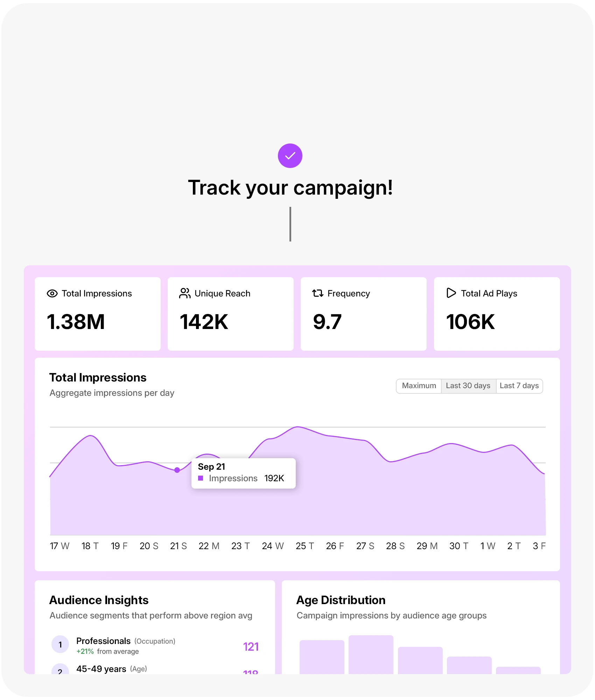Click the play icon next to Total Ad Plays
The image size is (595, 700).
point(451,294)
